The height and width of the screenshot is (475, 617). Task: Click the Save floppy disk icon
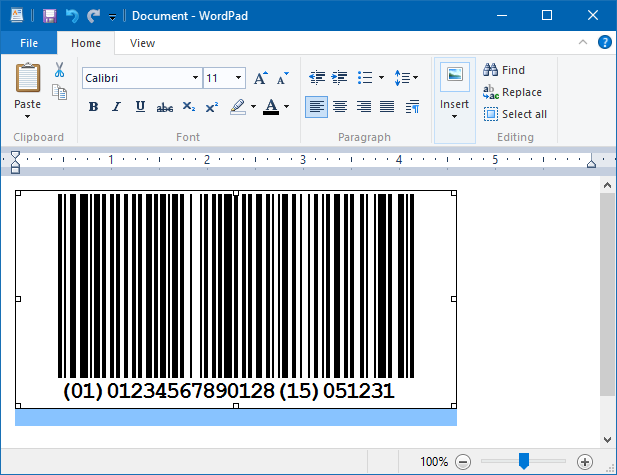point(50,16)
